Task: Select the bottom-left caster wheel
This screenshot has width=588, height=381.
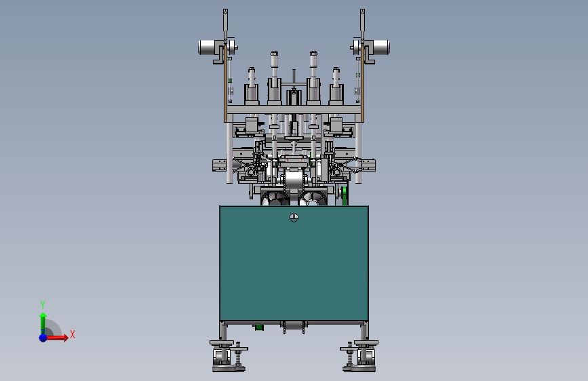Action: point(222,356)
